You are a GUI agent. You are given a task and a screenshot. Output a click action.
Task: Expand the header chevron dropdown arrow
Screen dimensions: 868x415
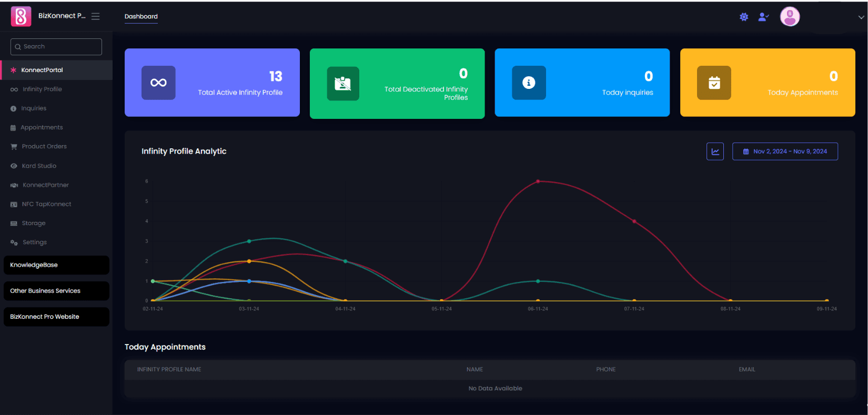pos(861,17)
